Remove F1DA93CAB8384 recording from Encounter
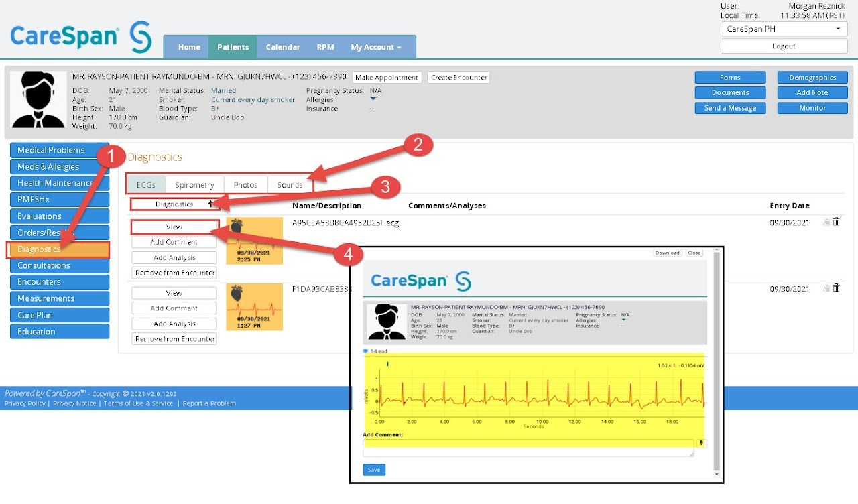The image size is (858, 504). click(x=174, y=339)
